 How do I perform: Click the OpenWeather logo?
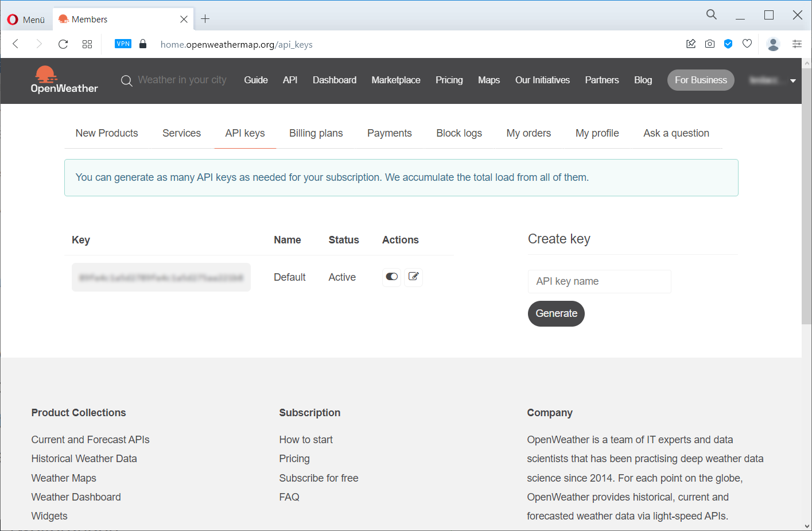(x=64, y=80)
